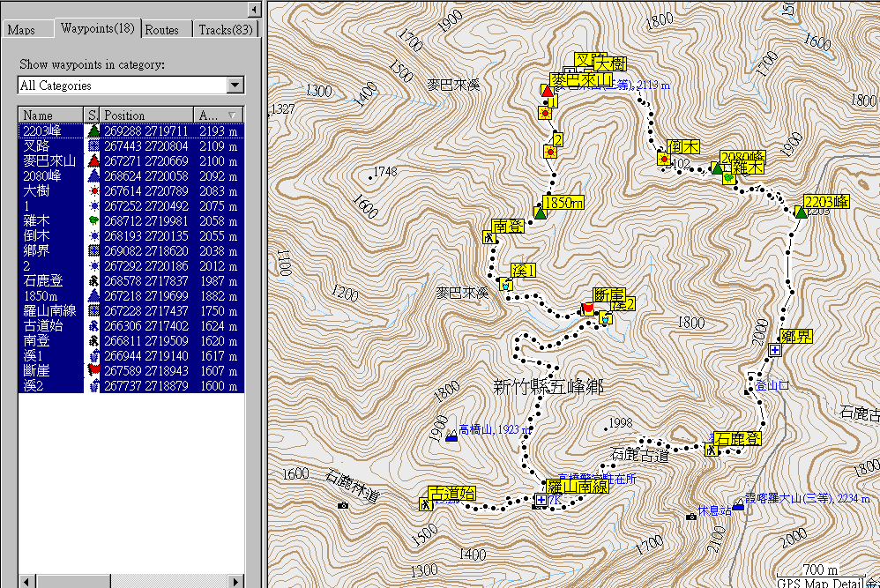Select waypoint row 2203峰 in list

pos(131,130)
